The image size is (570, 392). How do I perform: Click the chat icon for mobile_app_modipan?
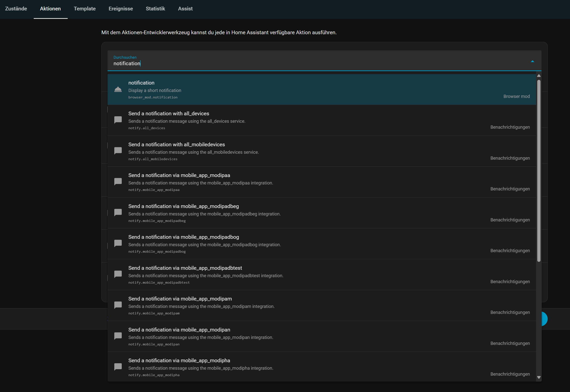point(118,336)
